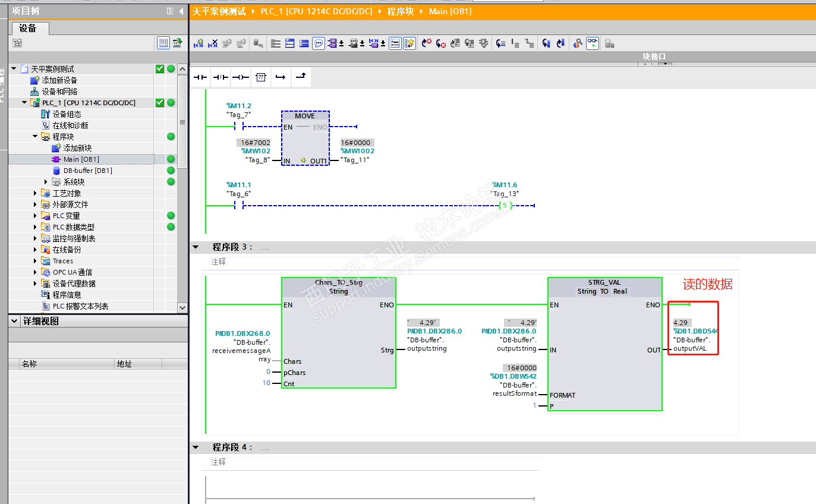Insert a normally closed contact
Viewport: 816px width, 504px height.
tap(220, 77)
